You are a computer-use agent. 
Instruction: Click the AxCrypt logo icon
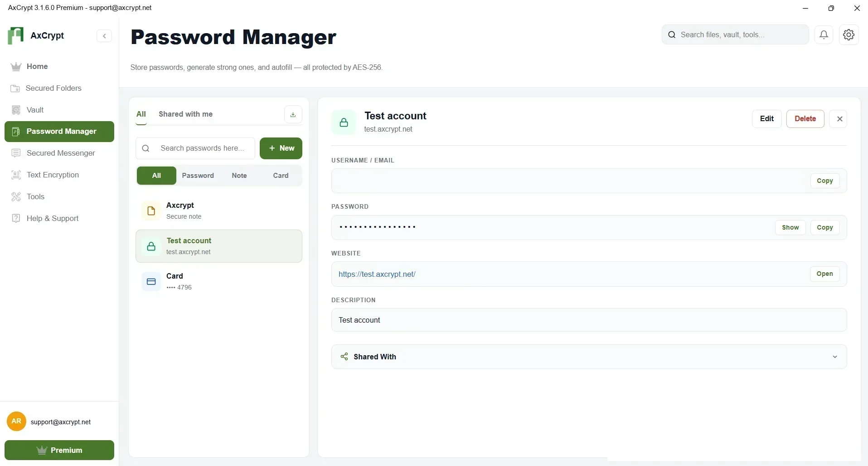(15, 35)
